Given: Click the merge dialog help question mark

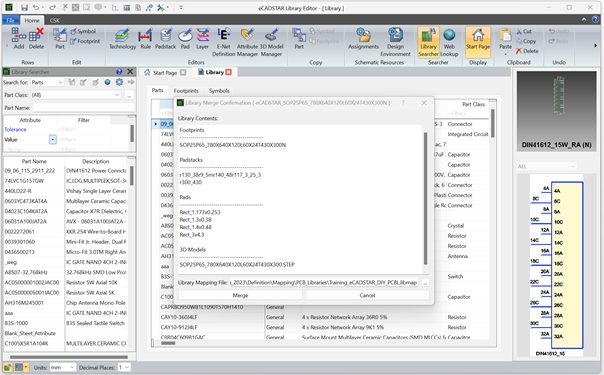Looking at the screenshot, I should (403, 103).
